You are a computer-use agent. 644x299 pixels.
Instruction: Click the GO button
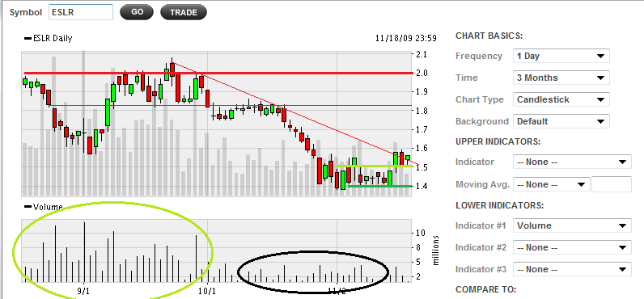(x=137, y=12)
